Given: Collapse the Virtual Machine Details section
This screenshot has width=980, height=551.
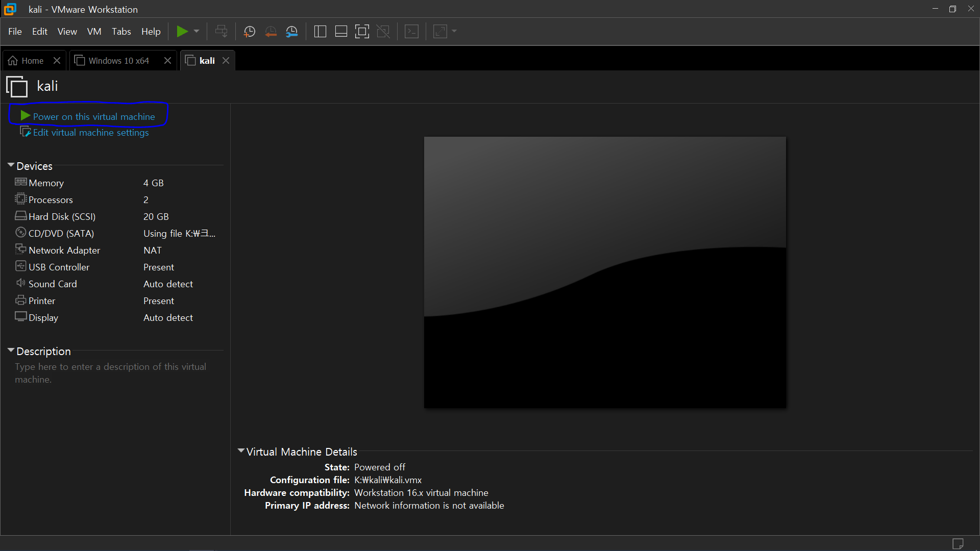Looking at the screenshot, I should tap(241, 451).
